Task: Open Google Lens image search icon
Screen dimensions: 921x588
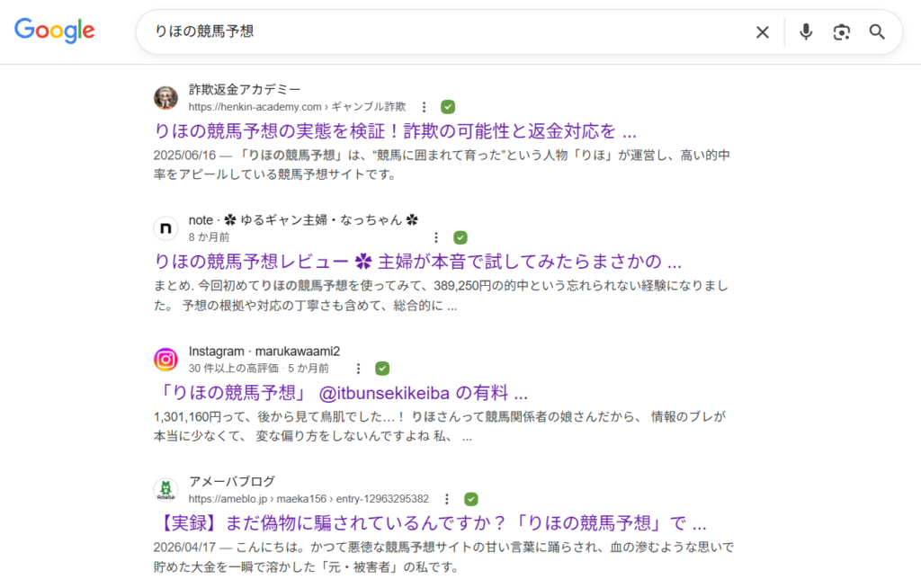Action: (842, 32)
